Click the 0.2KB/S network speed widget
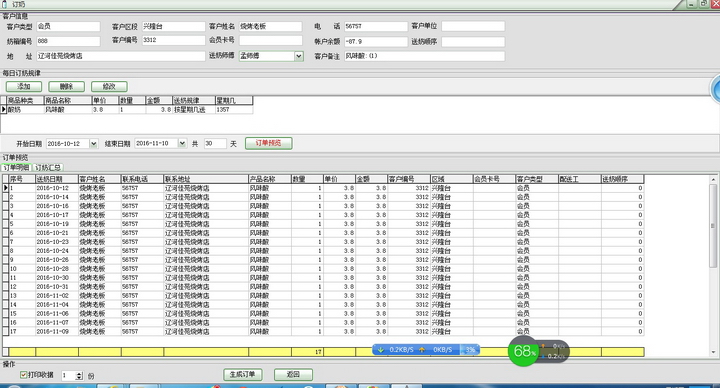Image resolution: width=720 pixels, height=388 pixels. coord(426,350)
